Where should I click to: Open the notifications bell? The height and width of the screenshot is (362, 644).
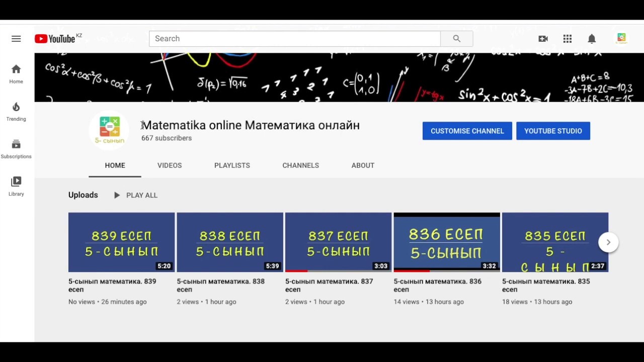pos(592,38)
